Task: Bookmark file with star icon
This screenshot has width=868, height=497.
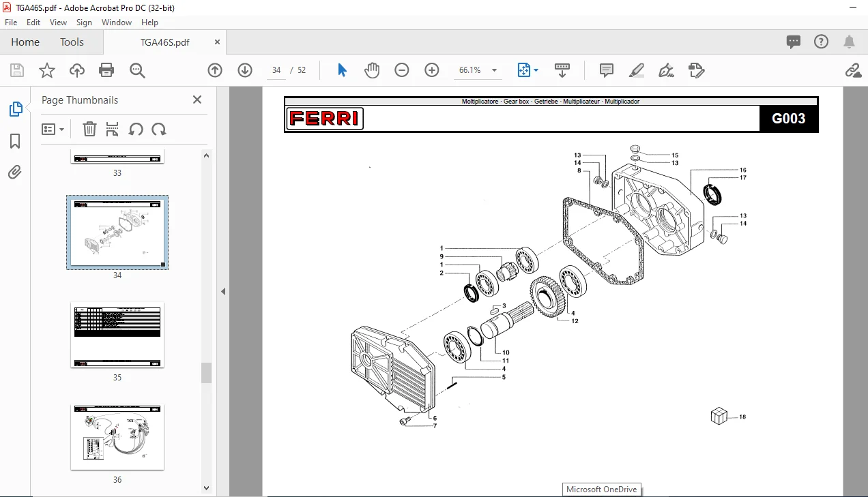Action: [x=47, y=70]
